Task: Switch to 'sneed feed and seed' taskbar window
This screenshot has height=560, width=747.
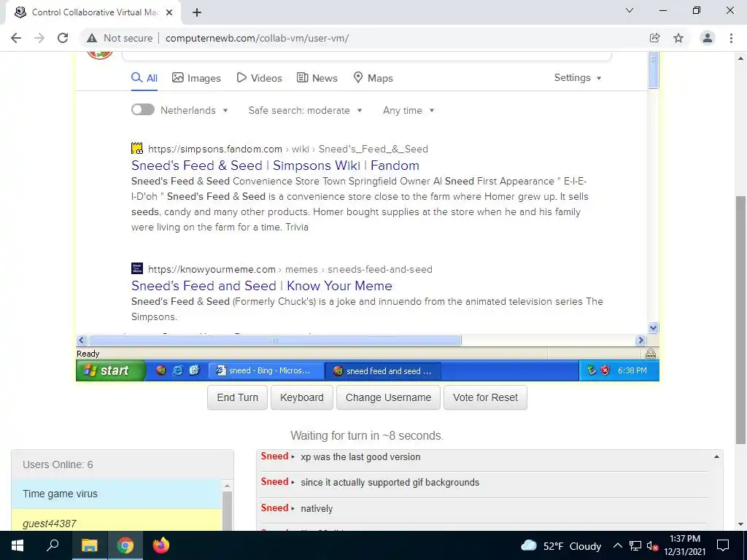Action: point(383,371)
